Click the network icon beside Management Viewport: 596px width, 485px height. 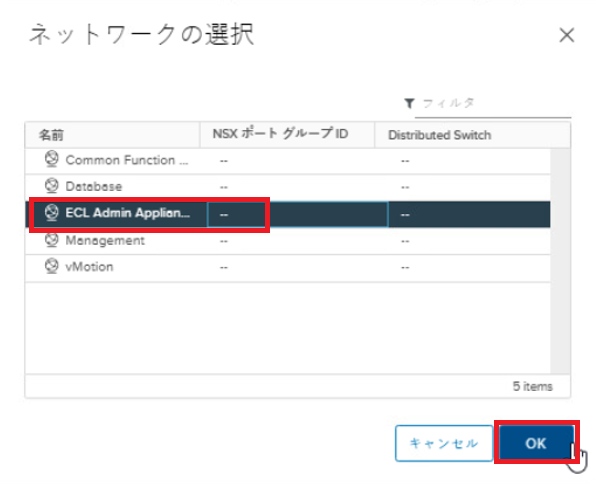point(52,240)
